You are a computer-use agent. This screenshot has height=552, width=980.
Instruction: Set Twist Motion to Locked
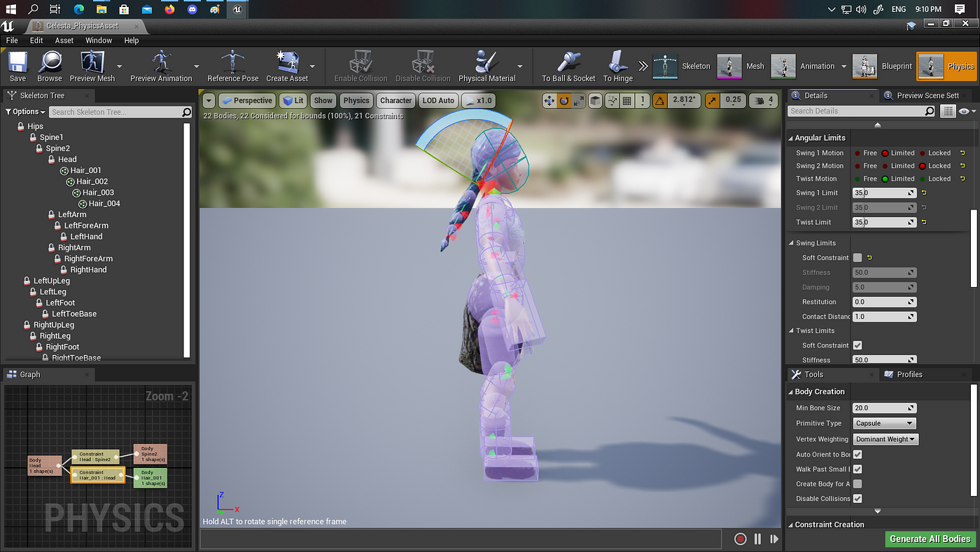[934, 179]
